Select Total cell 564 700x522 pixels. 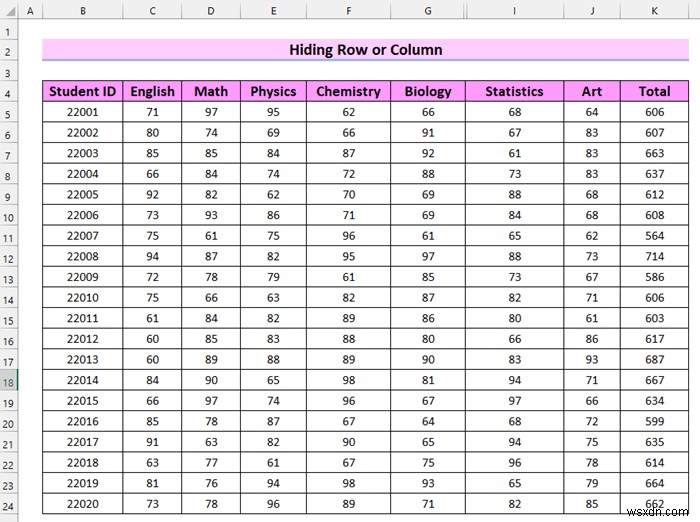click(x=654, y=236)
